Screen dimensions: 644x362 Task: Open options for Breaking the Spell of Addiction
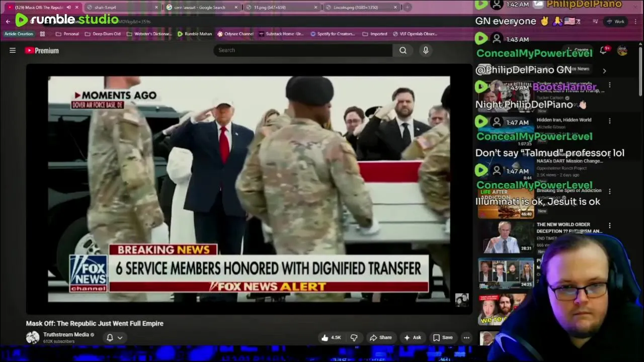tap(609, 192)
